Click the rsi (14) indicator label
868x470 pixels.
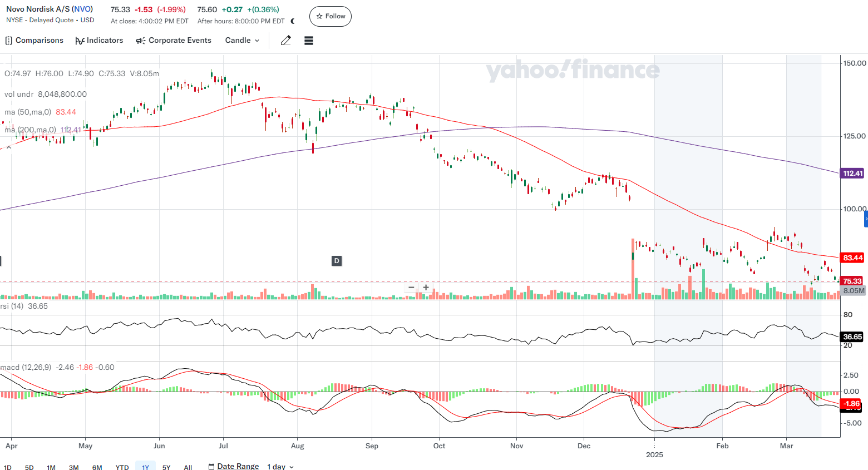12,306
